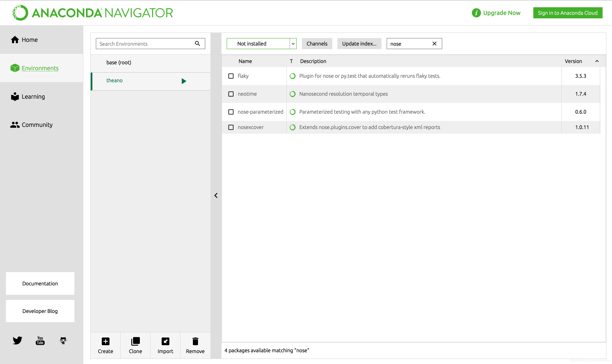Check the flaky package checkbox
This screenshot has width=612, height=364.
tap(231, 76)
